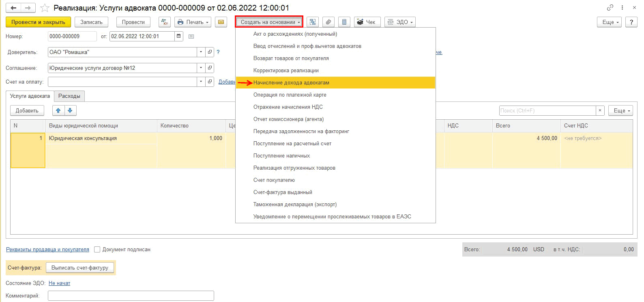
Task: Expand the Соглашение dropdown arrow
Action: 201,68
